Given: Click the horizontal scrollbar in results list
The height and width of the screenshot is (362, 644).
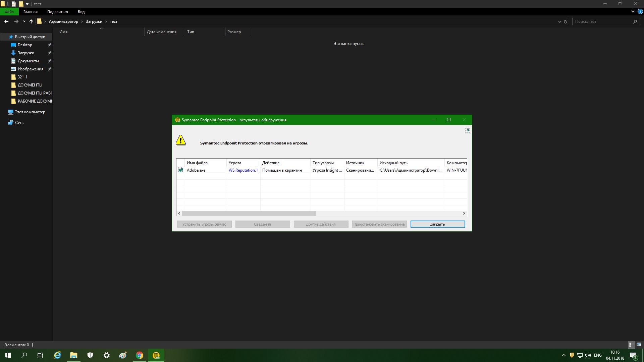Looking at the screenshot, I should [x=249, y=213].
